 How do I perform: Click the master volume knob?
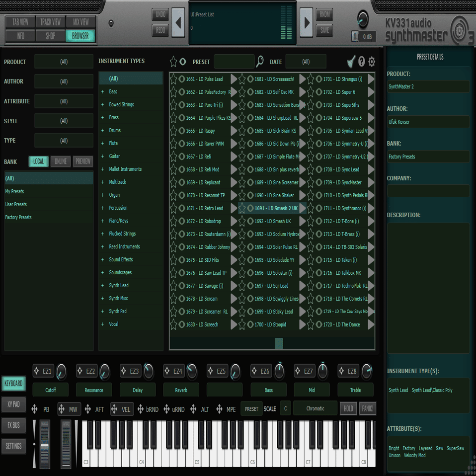(362, 19)
